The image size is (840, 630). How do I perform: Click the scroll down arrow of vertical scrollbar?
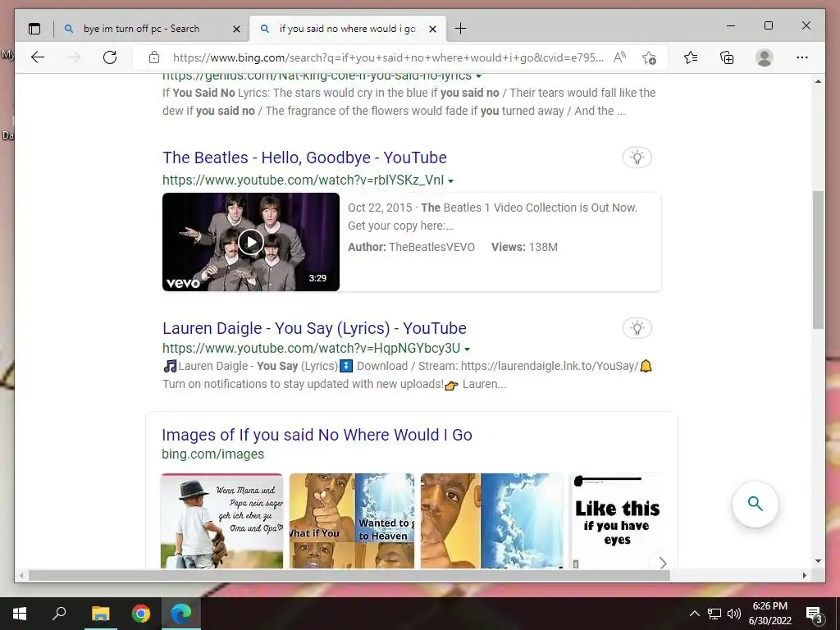click(818, 561)
